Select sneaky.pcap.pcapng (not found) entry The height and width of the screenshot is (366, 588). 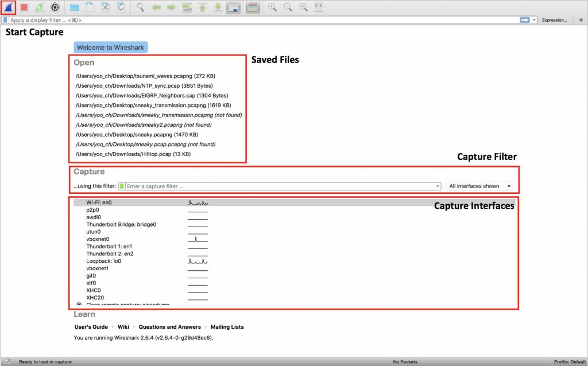coord(145,144)
